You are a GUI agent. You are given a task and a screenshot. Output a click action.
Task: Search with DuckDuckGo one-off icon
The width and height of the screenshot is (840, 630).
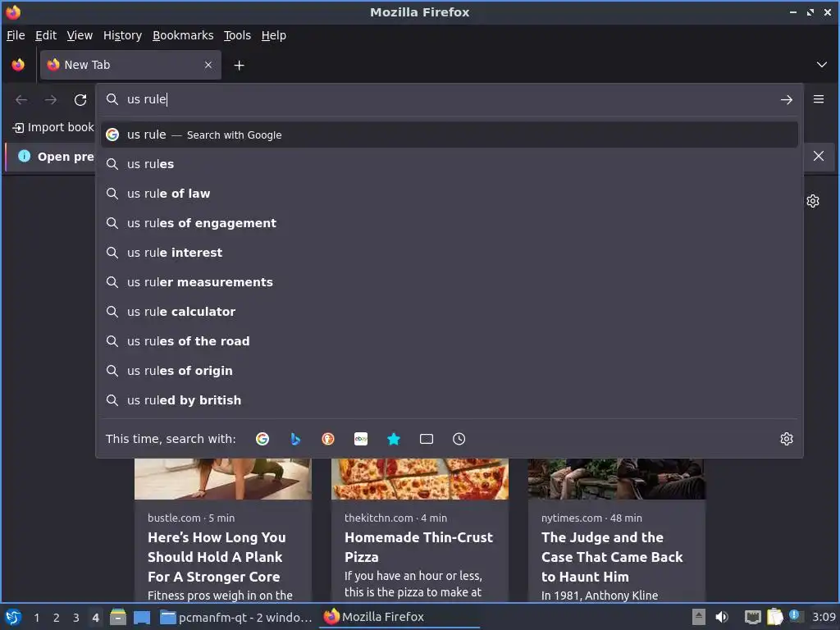(328, 439)
